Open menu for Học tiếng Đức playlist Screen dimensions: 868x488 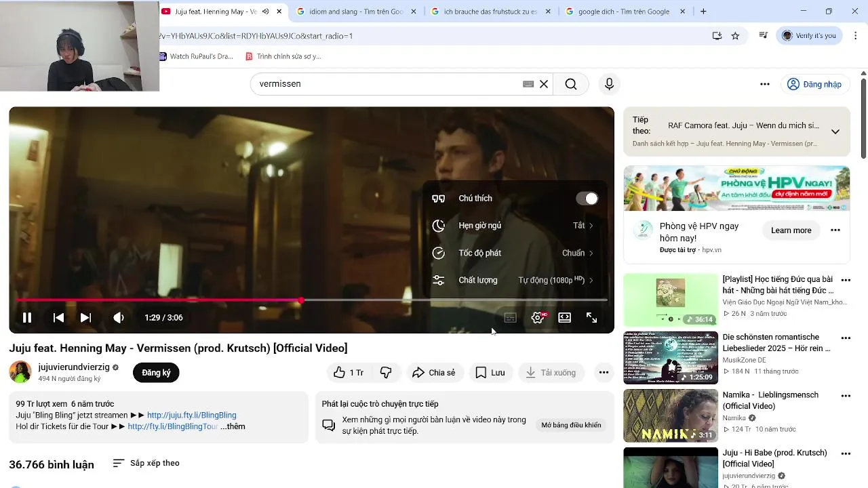point(846,280)
